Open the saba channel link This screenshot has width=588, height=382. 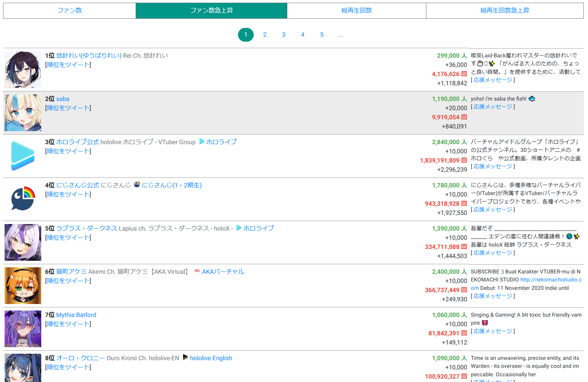pyautogui.click(x=63, y=99)
